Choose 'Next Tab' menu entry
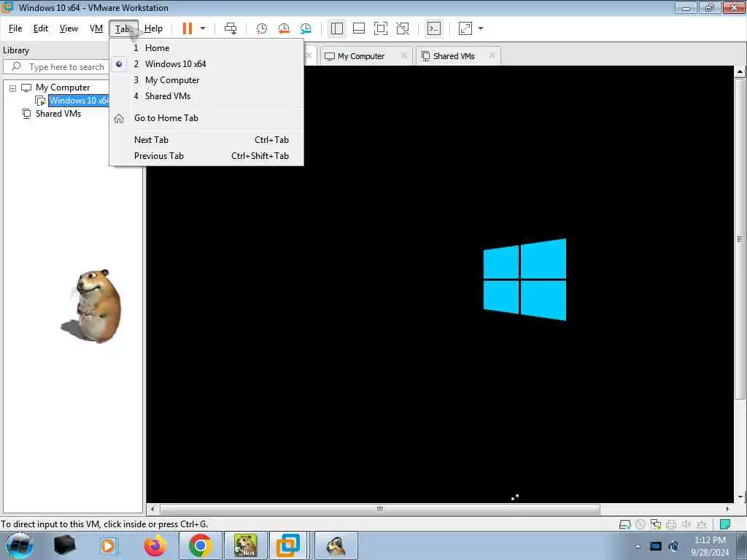Image resolution: width=747 pixels, height=560 pixels. (x=206, y=140)
